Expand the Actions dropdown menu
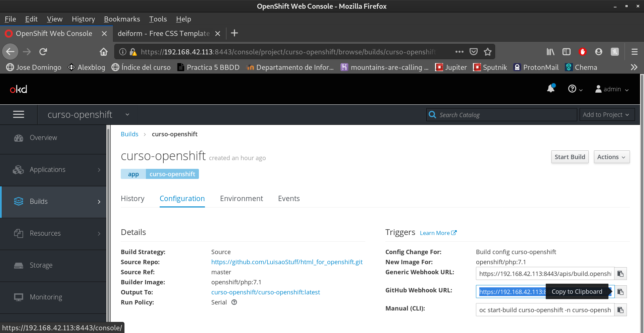644x333 pixels. tap(611, 157)
